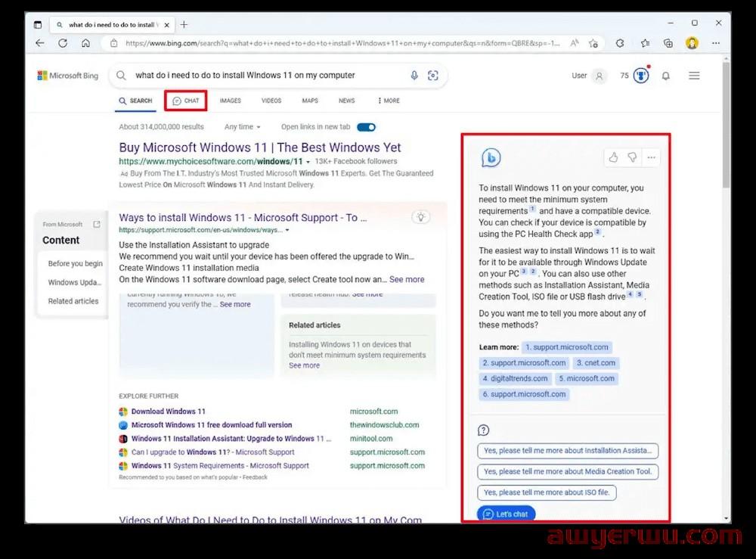Image resolution: width=756 pixels, height=559 pixels.
Task: Open the MORE search categories menu
Action: click(389, 101)
